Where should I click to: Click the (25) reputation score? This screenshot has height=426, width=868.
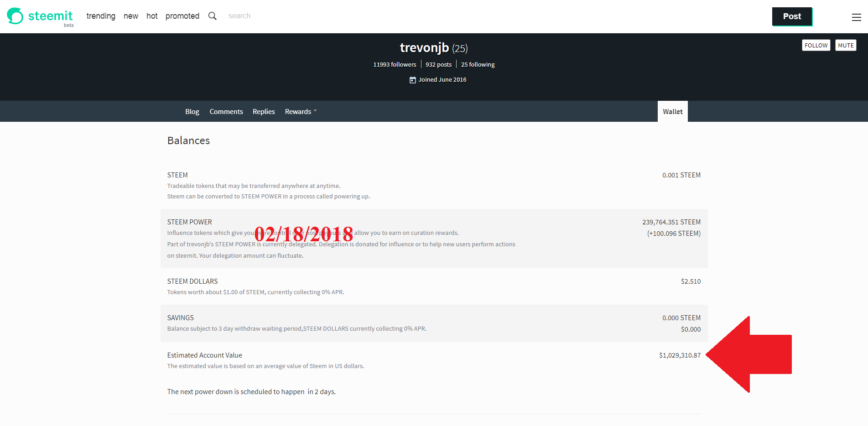(x=460, y=48)
